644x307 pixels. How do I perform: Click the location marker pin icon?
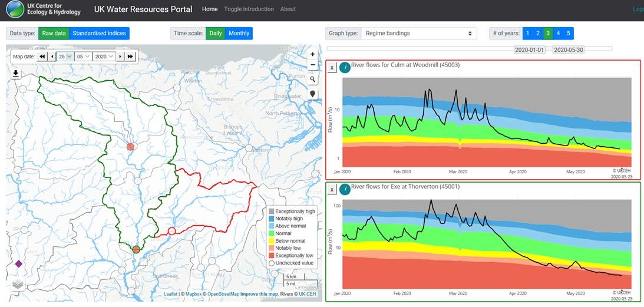tap(312, 94)
